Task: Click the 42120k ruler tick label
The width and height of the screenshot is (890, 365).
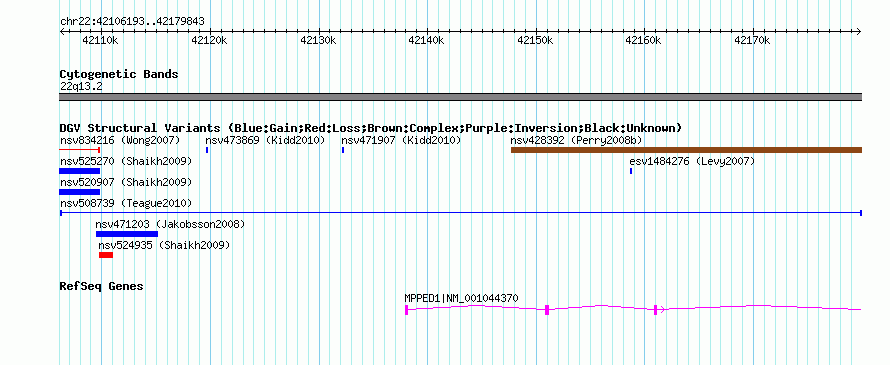Action: tap(209, 40)
